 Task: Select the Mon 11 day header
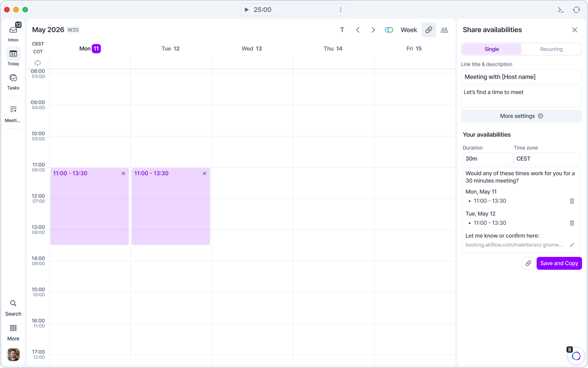coord(90,49)
